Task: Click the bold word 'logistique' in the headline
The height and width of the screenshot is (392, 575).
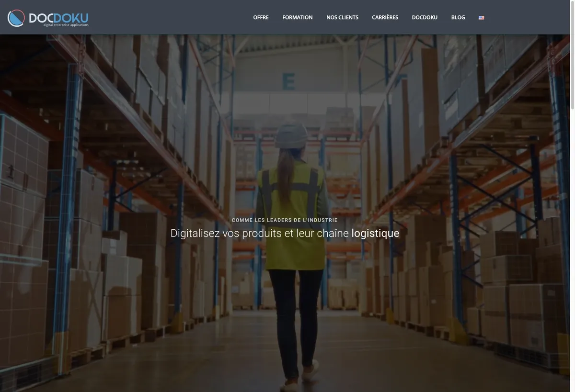Action: click(x=375, y=233)
